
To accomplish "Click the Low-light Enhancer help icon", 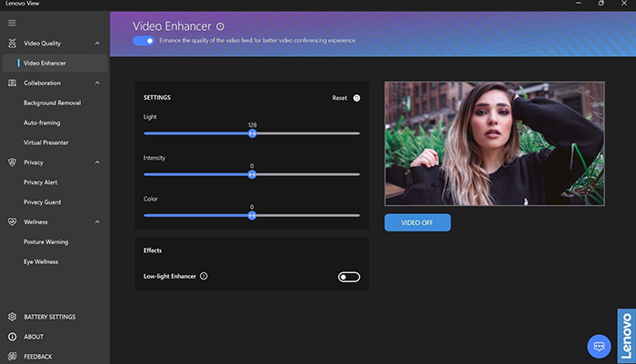I will [x=204, y=276].
